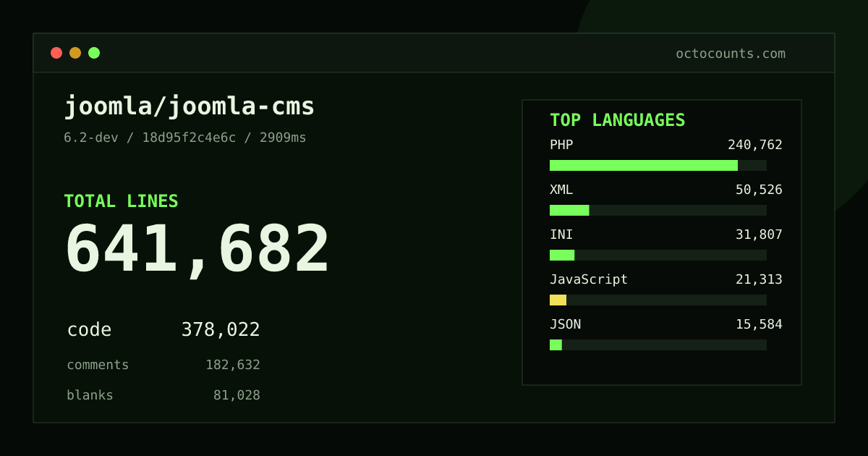
Task: Select the comments value 182,632
Action: tap(233, 365)
